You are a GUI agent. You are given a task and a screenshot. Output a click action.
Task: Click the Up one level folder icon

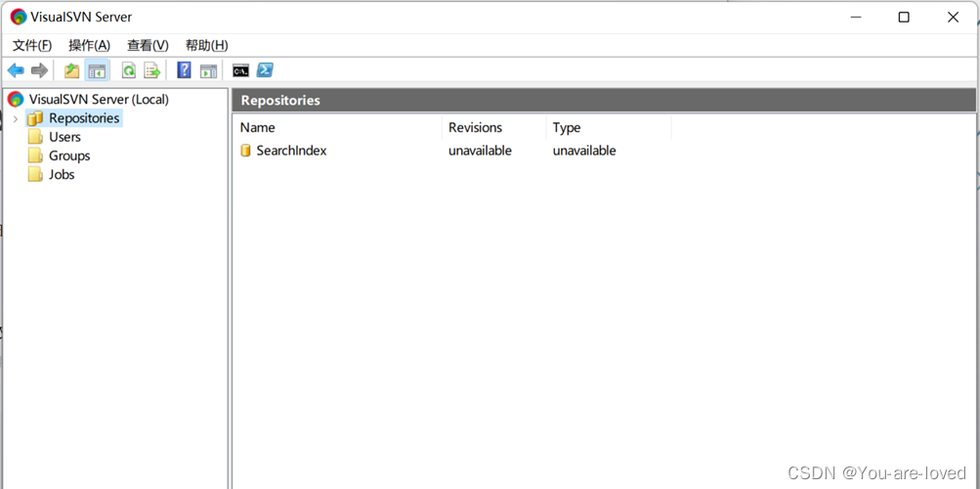pos(72,70)
